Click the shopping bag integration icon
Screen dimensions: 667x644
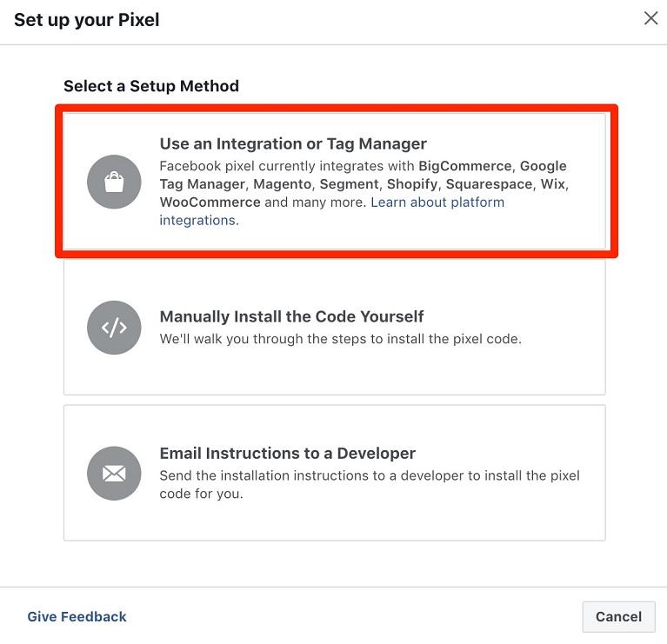click(x=114, y=182)
